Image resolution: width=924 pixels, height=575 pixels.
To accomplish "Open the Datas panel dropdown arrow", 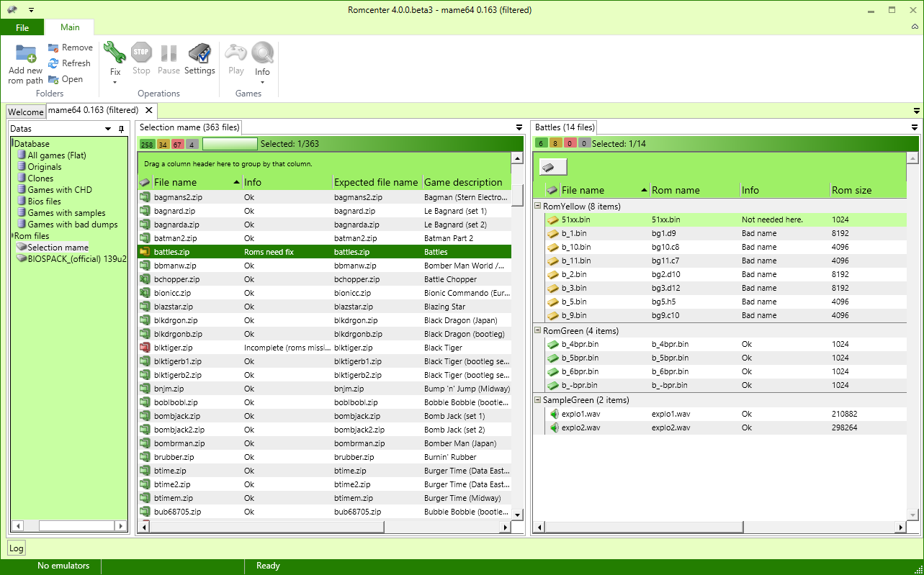I will click(108, 129).
